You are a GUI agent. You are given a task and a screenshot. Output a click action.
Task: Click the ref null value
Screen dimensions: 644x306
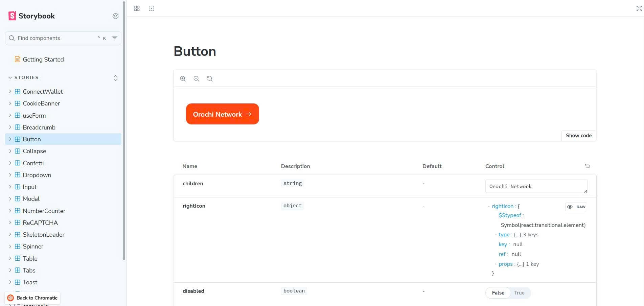coord(516,254)
